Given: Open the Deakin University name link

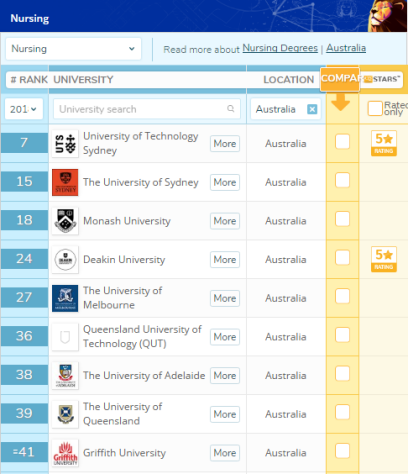Looking at the screenshot, I should click(x=124, y=260).
